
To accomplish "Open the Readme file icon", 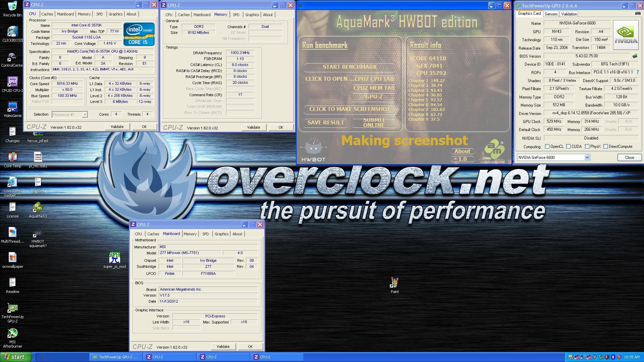I will pyautogui.click(x=12, y=285).
